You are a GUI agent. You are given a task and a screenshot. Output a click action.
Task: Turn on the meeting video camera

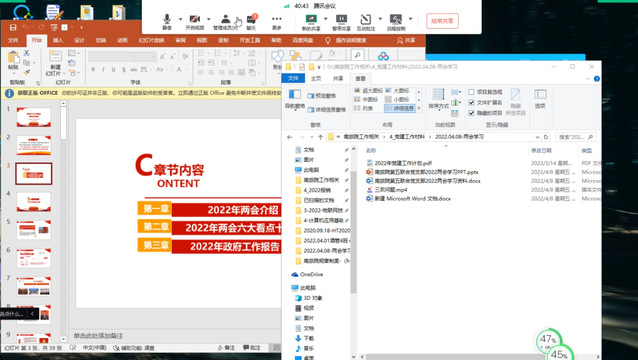coord(195,22)
